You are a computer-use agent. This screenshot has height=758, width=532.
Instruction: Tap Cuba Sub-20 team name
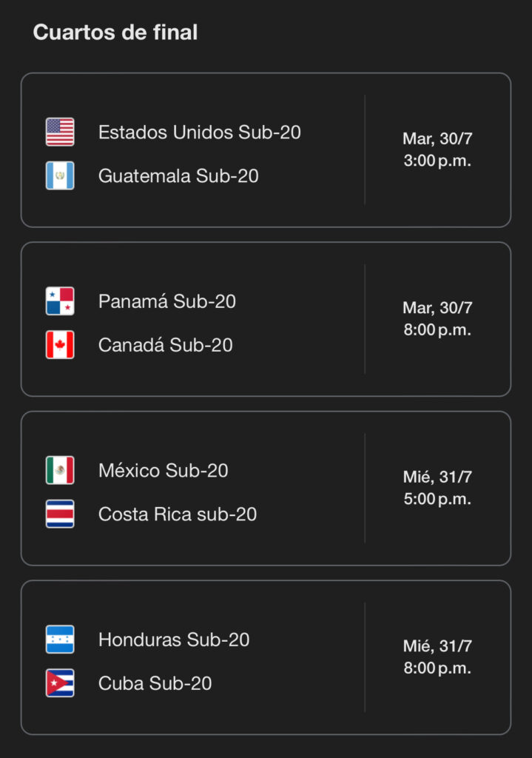(x=155, y=683)
